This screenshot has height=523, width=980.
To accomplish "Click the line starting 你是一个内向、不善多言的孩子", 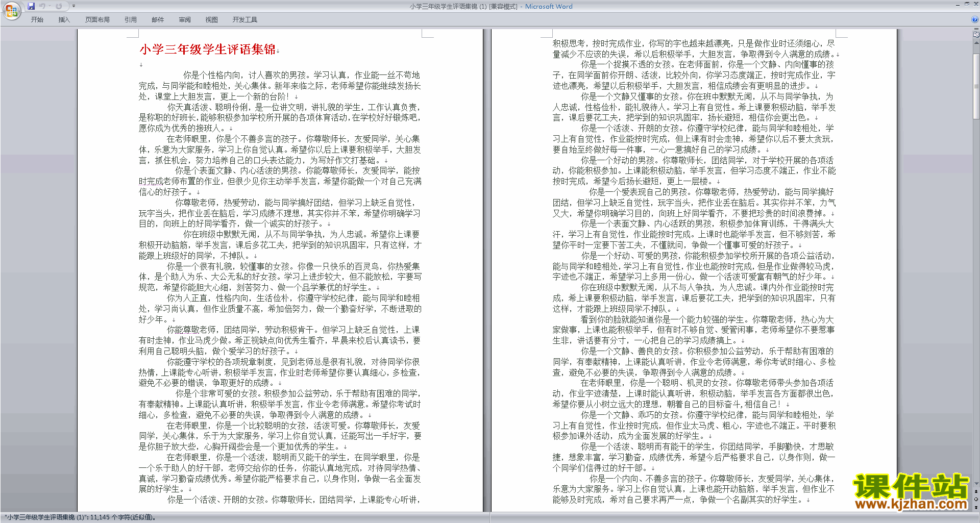I will 712,479.
